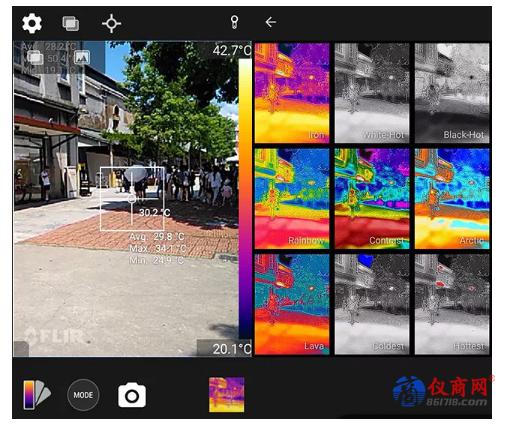The width and height of the screenshot is (521, 428).
Task: Pick the Arctic color palette
Action: pyautogui.click(x=452, y=199)
